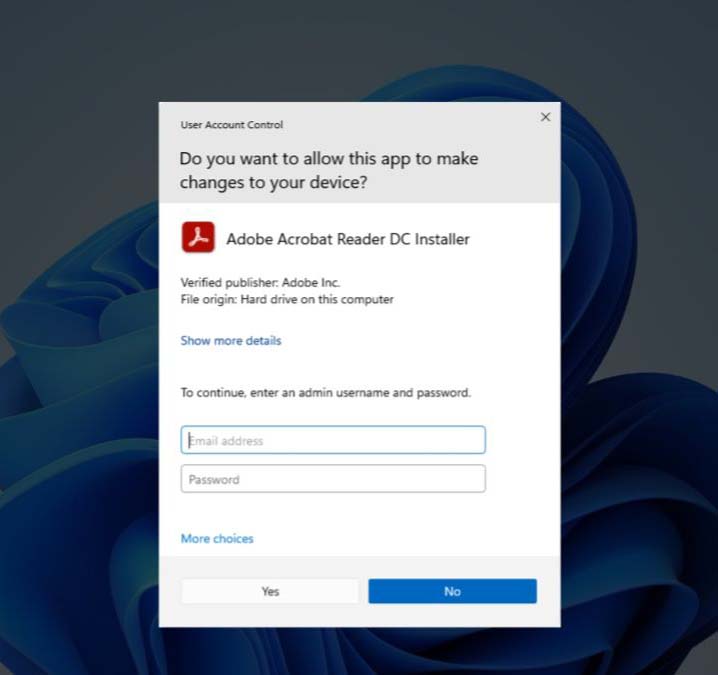Open the Show more details link
Image resolution: width=718 pixels, height=675 pixels.
tap(231, 341)
